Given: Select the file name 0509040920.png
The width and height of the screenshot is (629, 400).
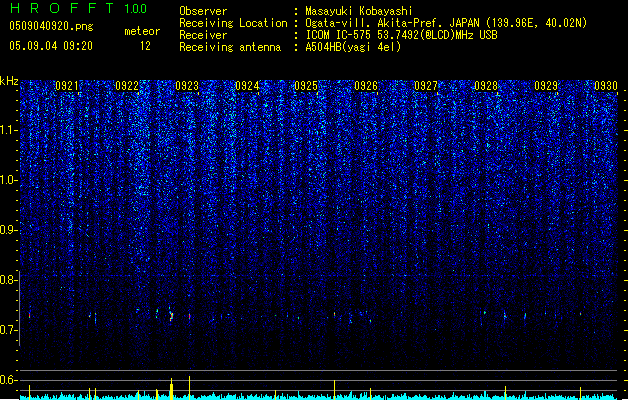Looking at the screenshot, I should pos(51,26).
